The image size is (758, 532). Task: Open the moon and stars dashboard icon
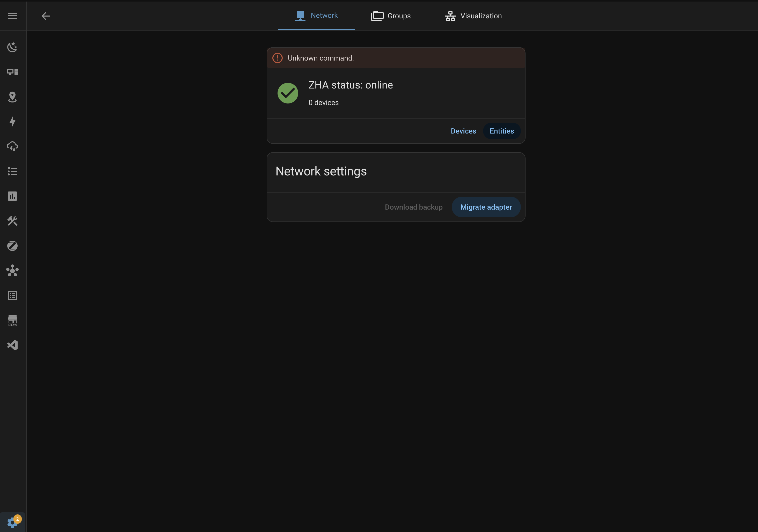click(12, 47)
